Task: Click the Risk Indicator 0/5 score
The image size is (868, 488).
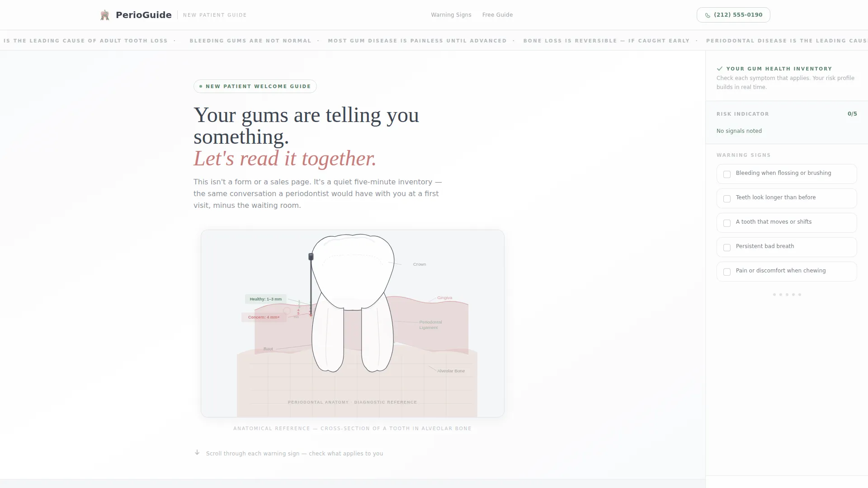Action: pyautogui.click(x=852, y=114)
